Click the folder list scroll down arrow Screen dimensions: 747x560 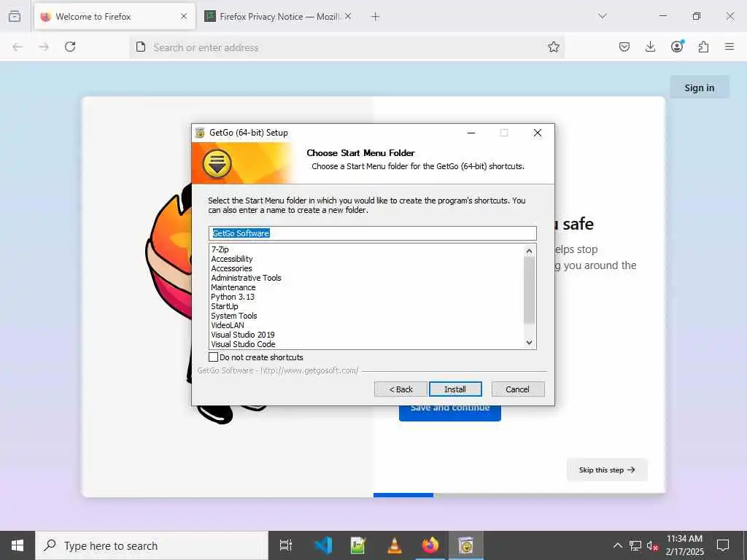coord(530,343)
